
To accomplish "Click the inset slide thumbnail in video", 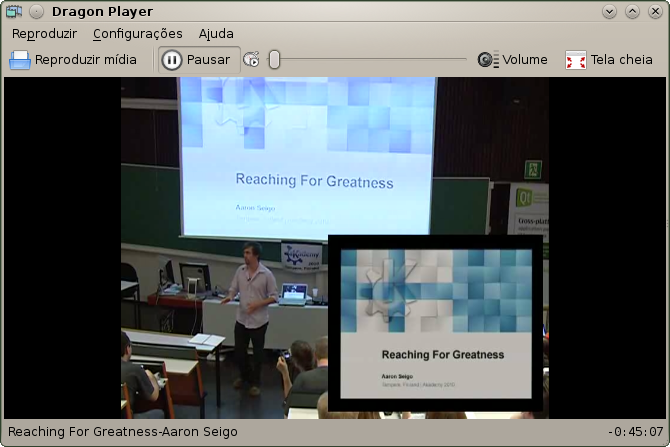I will (x=436, y=323).
